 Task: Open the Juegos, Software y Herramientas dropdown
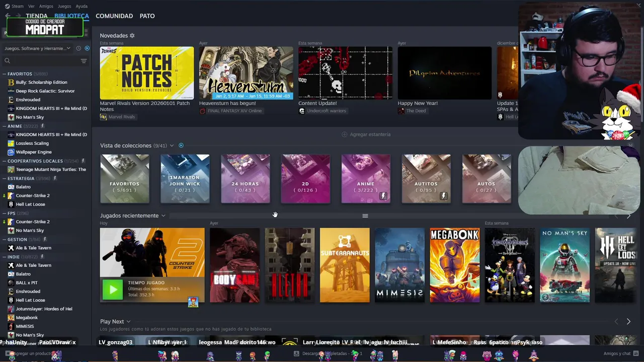tap(38, 48)
